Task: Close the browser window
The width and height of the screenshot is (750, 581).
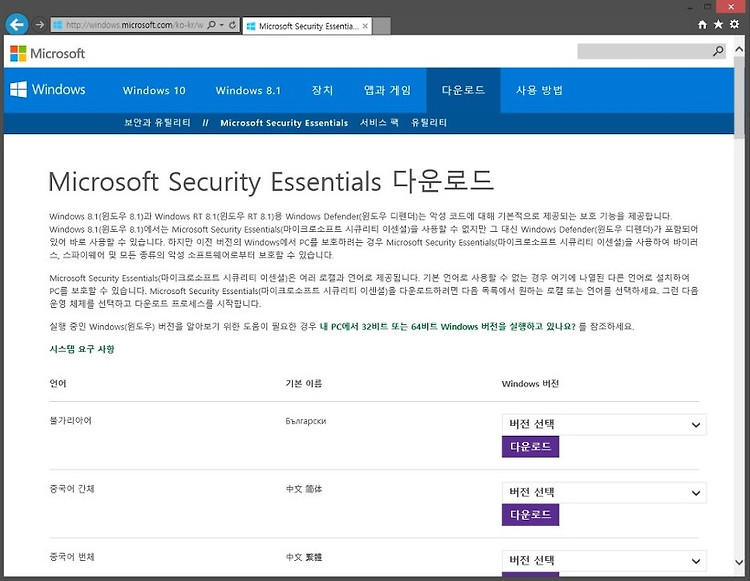Action: click(731, 7)
